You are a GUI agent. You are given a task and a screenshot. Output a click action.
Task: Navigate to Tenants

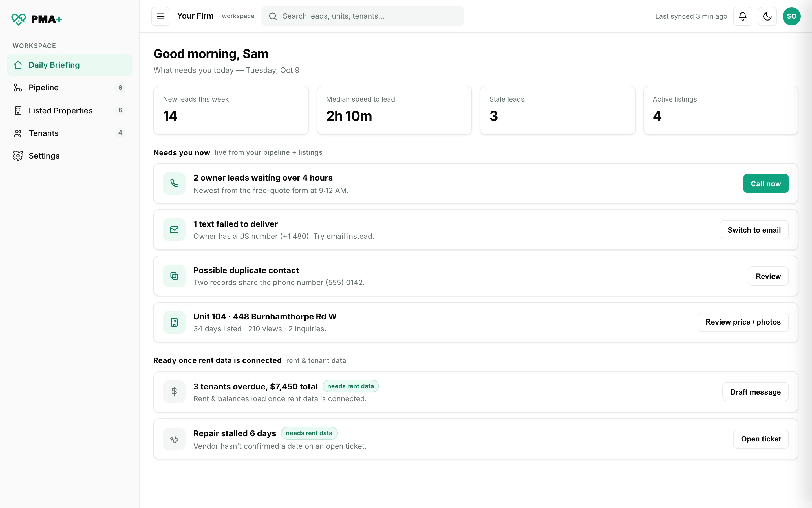[x=69, y=133]
